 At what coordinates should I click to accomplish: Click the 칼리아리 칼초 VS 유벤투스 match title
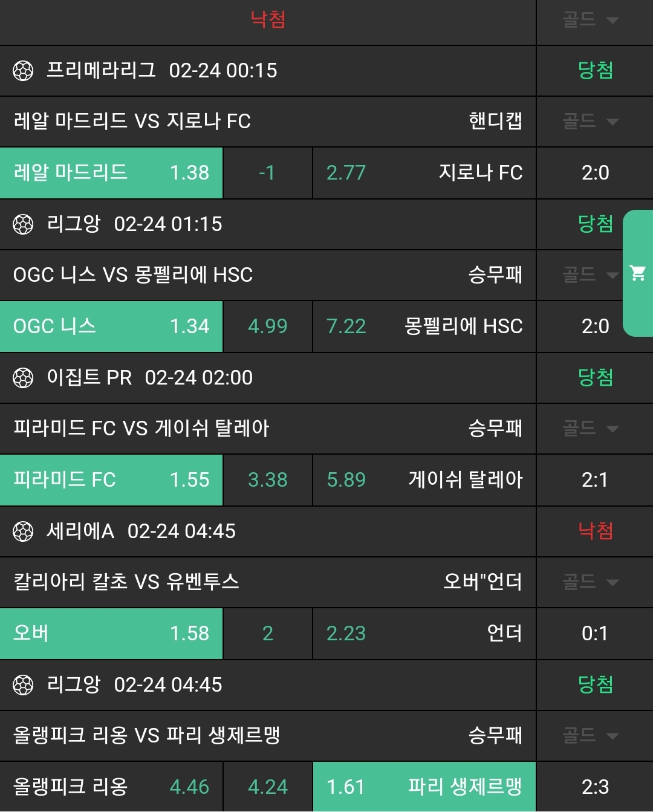tap(126, 582)
